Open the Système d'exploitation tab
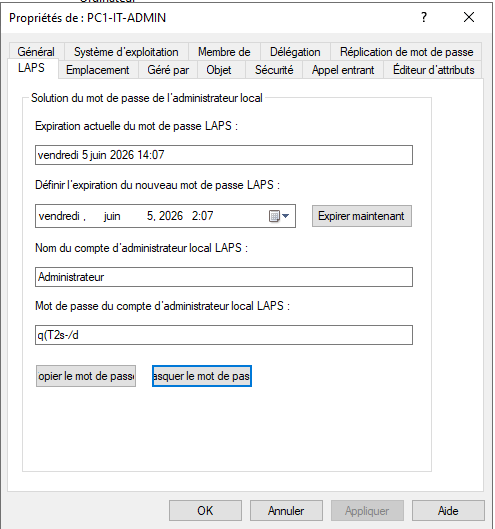Image resolution: width=495 pixels, height=529 pixels. pyautogui.click(x=126, y=52)
